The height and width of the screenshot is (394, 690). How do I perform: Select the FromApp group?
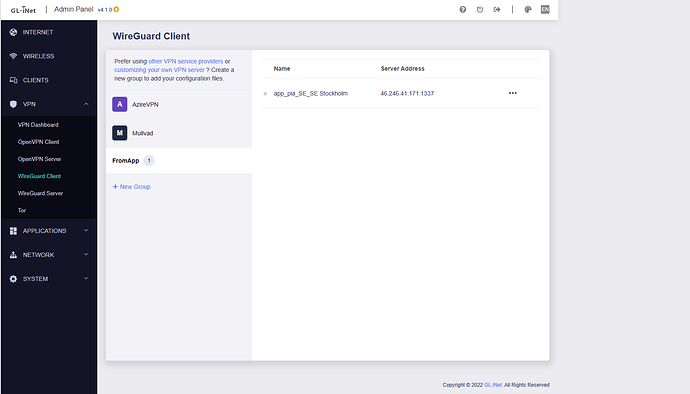point(179,161)
